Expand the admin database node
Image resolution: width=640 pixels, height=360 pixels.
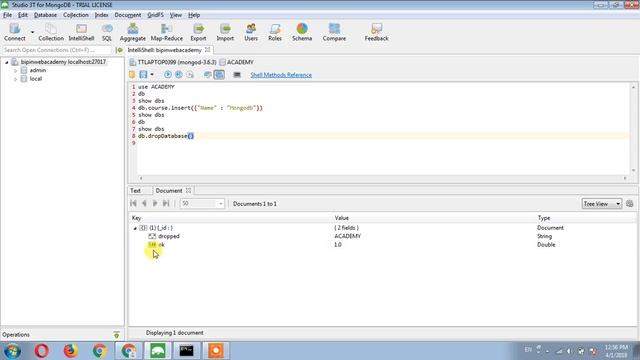16,71
